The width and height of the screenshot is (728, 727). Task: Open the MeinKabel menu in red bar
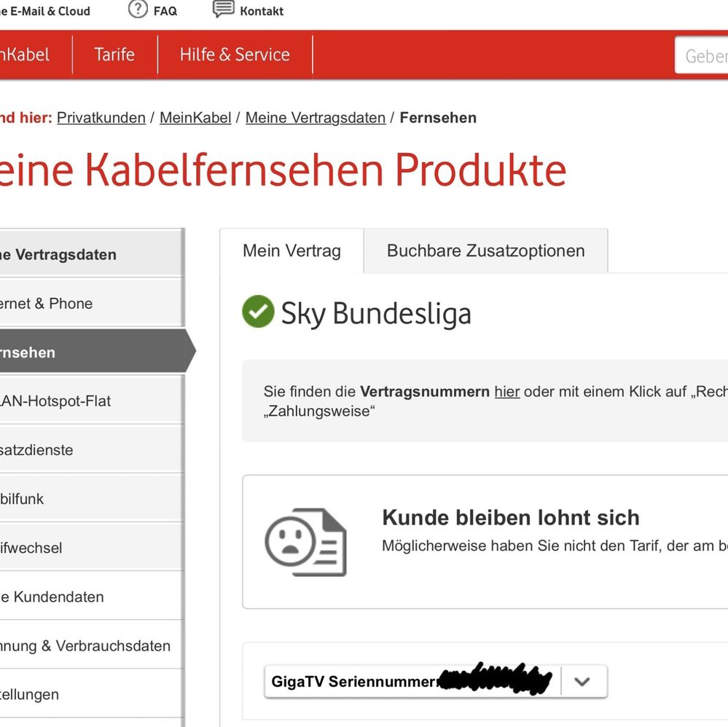click(25, 55)
